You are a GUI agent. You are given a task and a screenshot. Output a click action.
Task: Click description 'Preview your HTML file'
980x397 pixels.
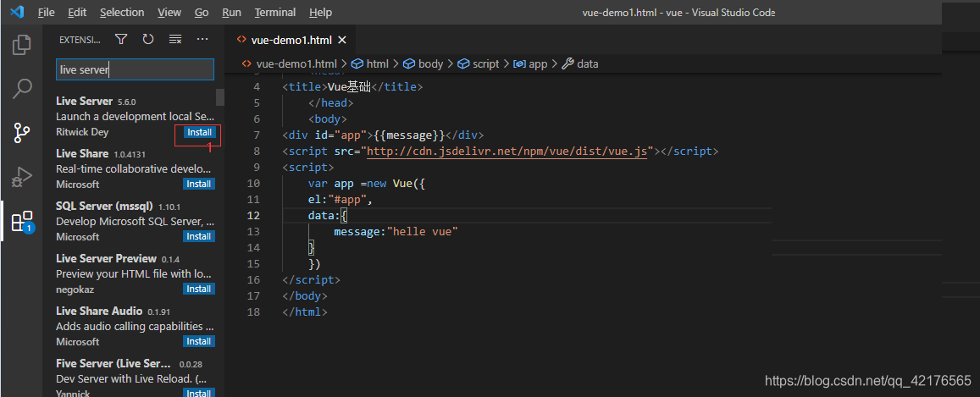click(135, 273)
